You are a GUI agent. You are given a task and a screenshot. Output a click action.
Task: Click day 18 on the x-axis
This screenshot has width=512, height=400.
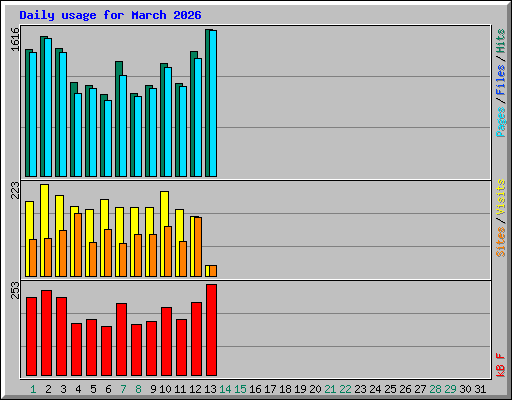tap(285, 389)
